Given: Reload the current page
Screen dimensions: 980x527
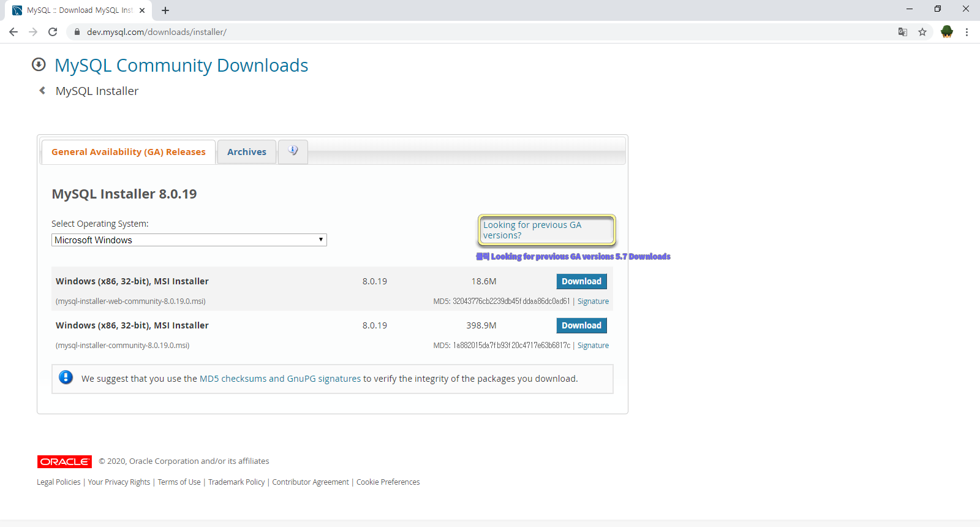Looking at the screenshot, I should 53,32.
